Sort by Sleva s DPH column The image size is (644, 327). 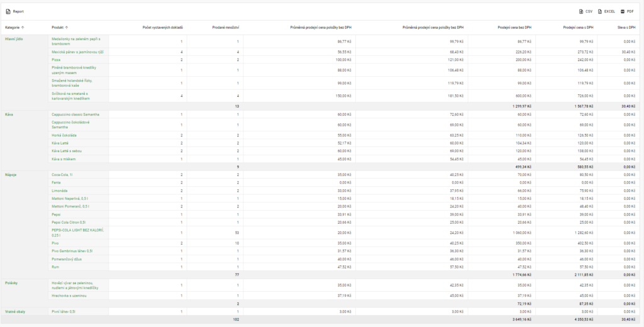626,28
